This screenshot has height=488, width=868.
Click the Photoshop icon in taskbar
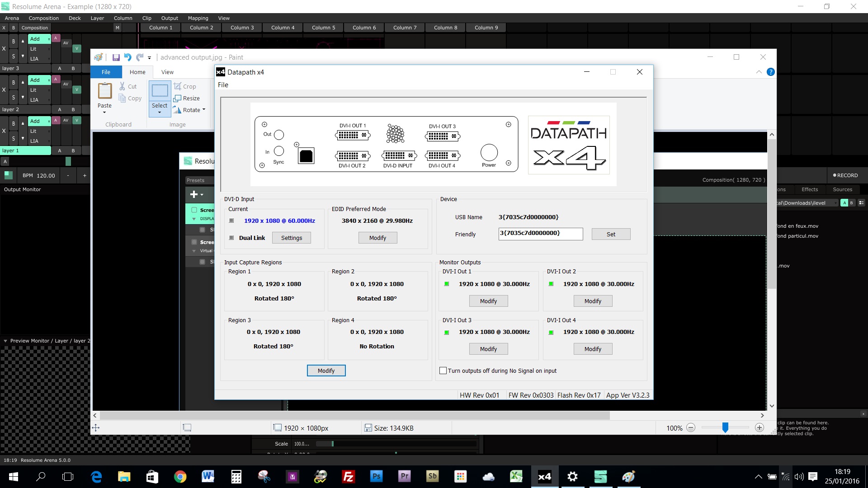click(376, 477)
